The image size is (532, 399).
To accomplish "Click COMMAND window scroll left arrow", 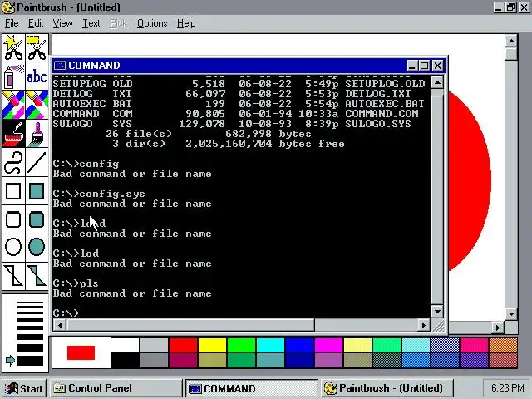I will point(60,325).
